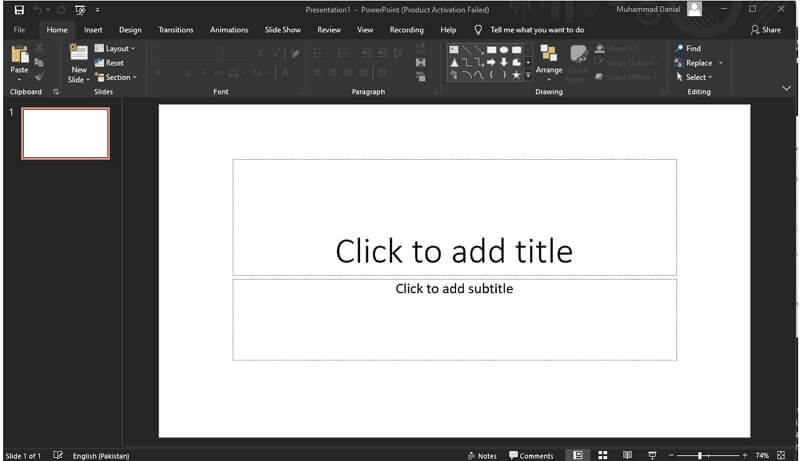Select the Isosceles Triangle shape

tap(454, 62)
